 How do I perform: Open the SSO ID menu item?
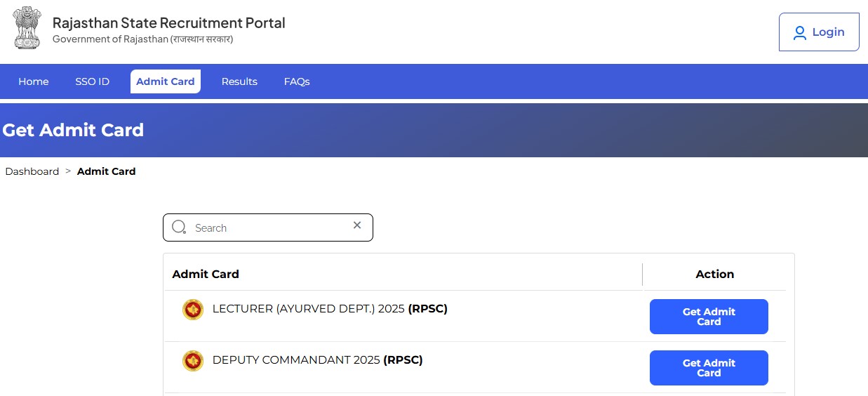click(x=93, y=81)
